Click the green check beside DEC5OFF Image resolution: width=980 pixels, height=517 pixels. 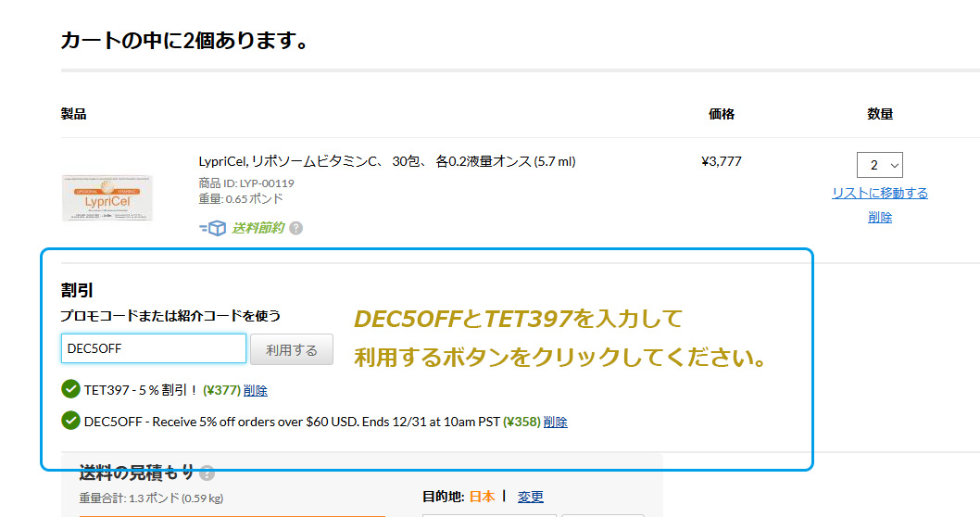click(70, 420)
